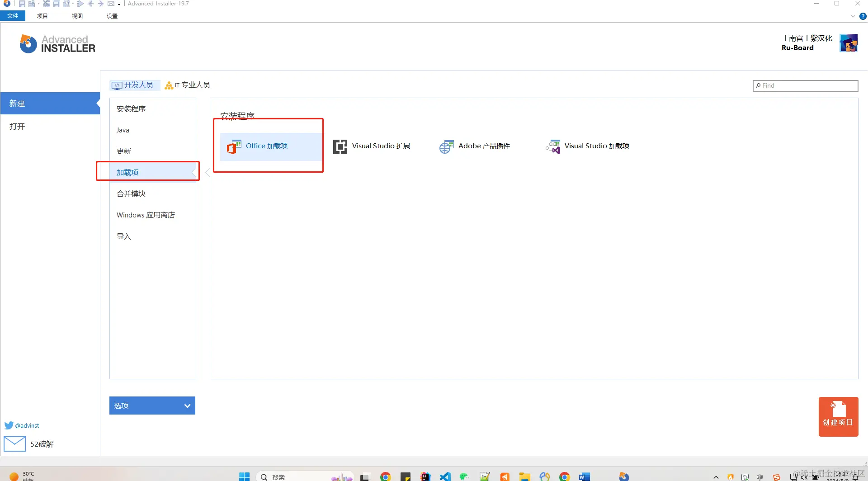Screen dimensions: 868x481
Task: Select the 合并模块 category
Action: 152,194
